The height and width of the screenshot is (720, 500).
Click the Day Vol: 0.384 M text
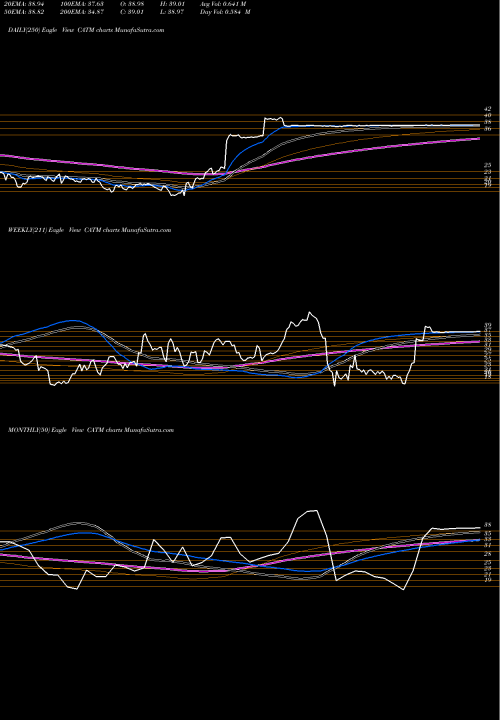click(x=225, y=12)
